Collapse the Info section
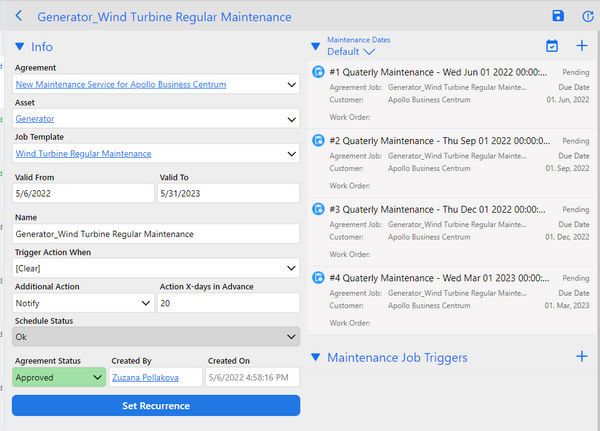600x431 pixels. (x=19, y=46)
